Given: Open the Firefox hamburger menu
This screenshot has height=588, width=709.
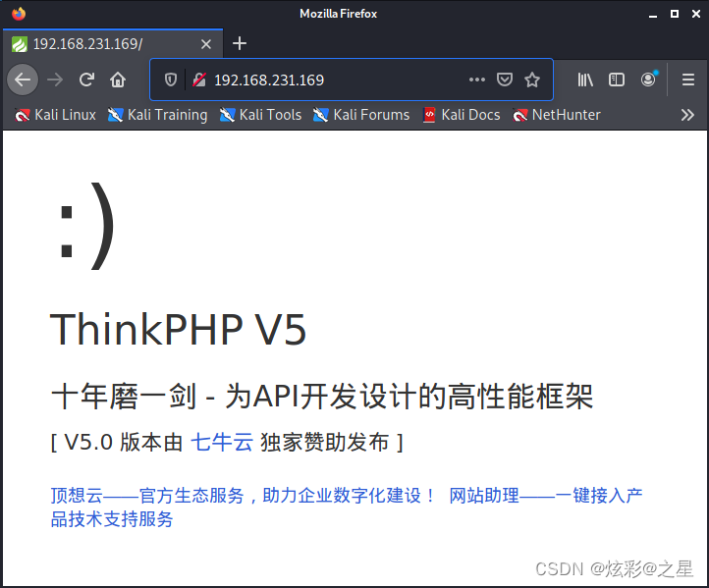Looking at the screenshot, I should (x=688, y=80).
